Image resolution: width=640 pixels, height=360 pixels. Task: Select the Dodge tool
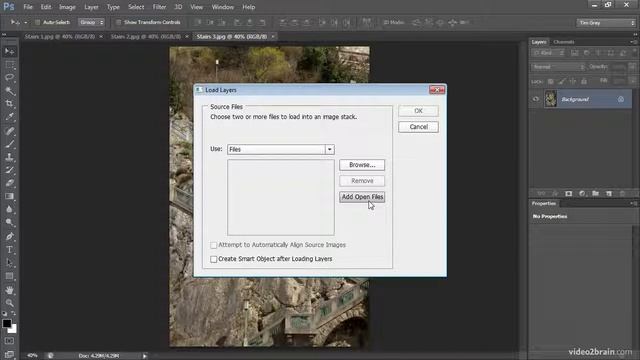tap(9, 222)
